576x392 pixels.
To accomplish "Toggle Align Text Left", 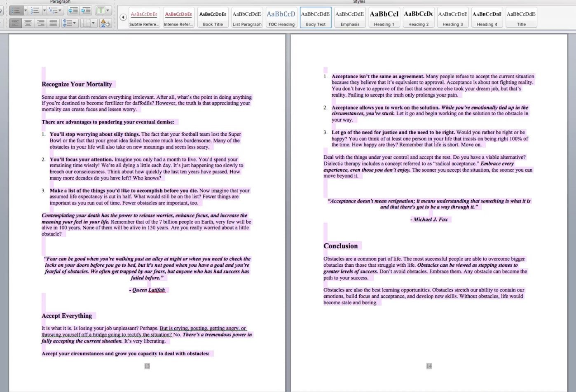I will [15, 23].
